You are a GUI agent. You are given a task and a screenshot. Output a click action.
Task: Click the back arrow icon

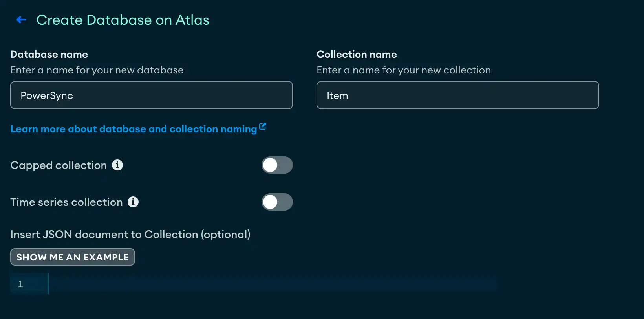[21, 20]
